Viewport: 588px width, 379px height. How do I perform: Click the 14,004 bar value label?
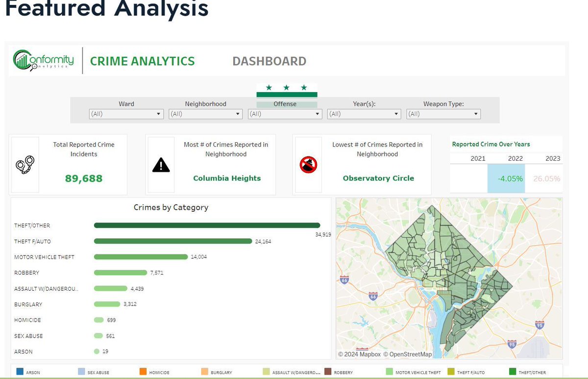pos(199,257)
